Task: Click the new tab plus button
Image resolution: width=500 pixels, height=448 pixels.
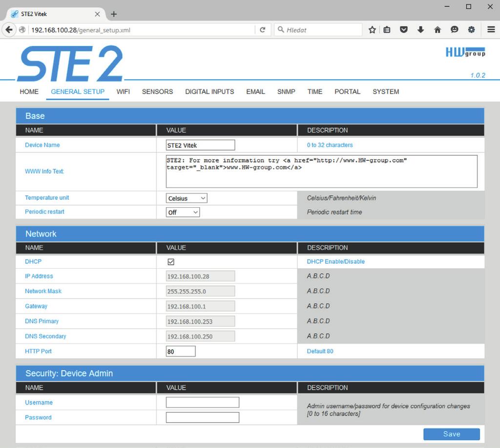Action: (x=114, y=14)
